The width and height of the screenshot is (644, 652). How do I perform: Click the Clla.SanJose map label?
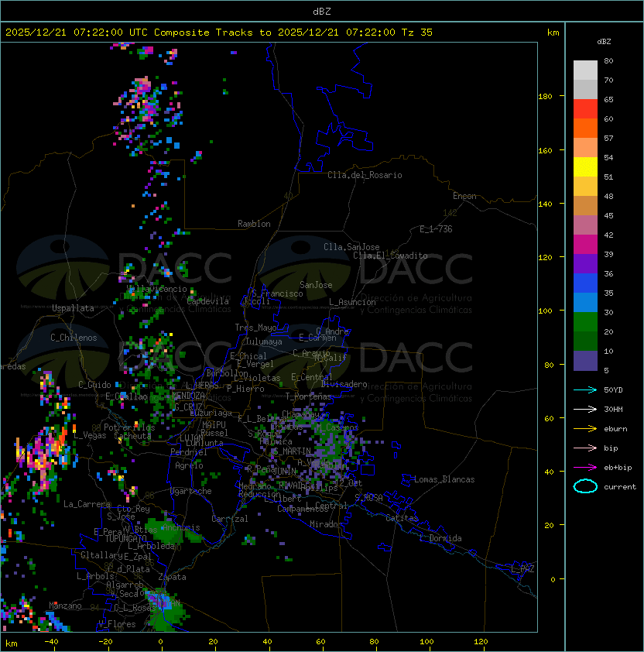(x=351, y=247)
